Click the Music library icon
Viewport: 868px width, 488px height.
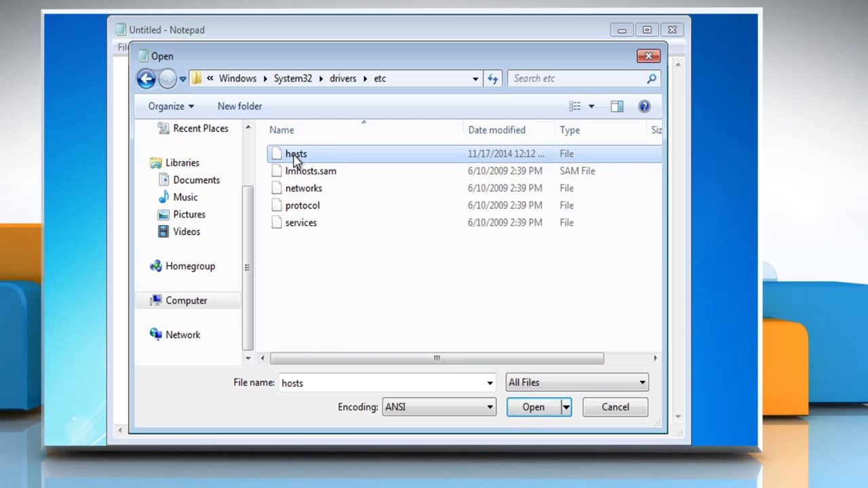(x=163, y=197)
